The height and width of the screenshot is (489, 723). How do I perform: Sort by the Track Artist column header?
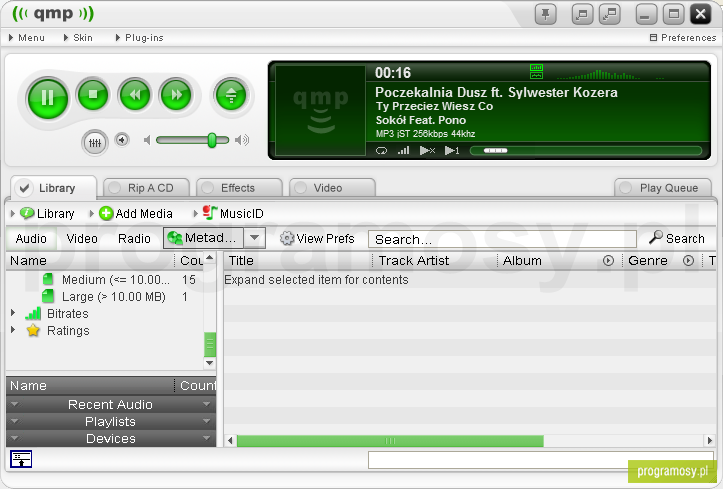[x=435, y=261]
